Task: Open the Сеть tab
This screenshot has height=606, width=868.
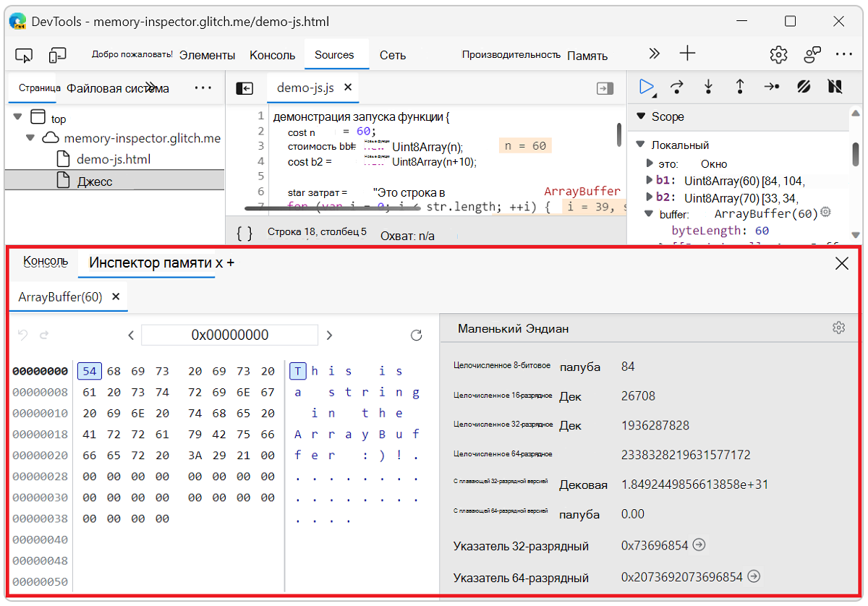Action: tap(393, 55)
